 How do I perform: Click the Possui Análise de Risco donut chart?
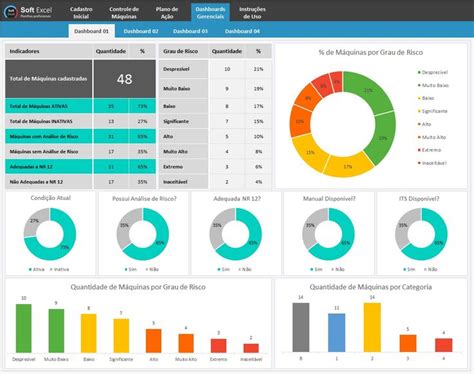pyautogui.click(x=143, y=234)
